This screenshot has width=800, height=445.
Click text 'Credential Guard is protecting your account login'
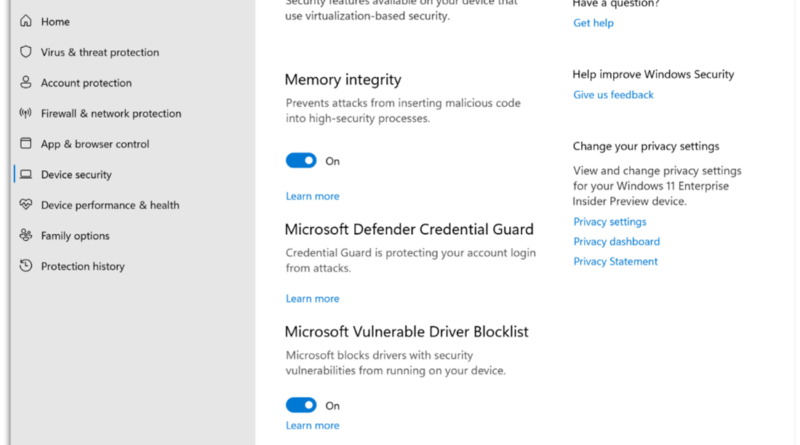click(x=411, y=253)
